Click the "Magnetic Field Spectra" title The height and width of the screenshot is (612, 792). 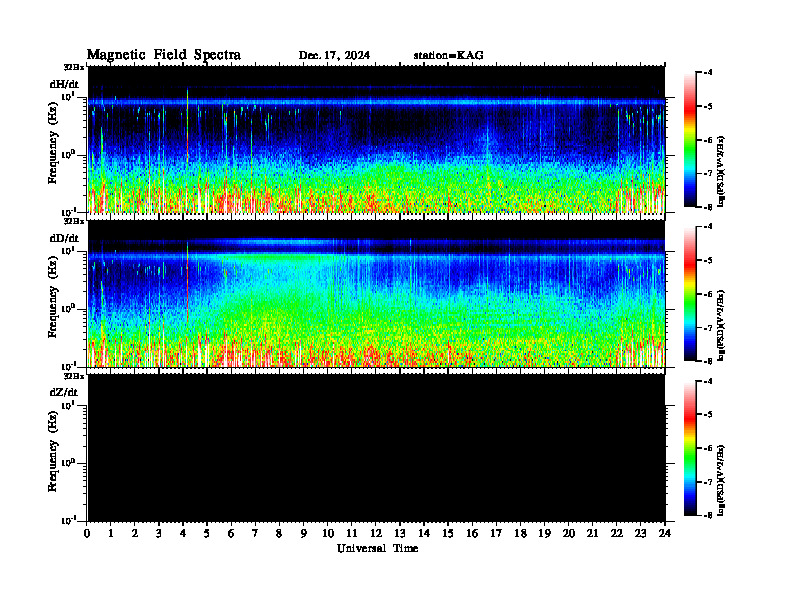[x=164, y=55]
